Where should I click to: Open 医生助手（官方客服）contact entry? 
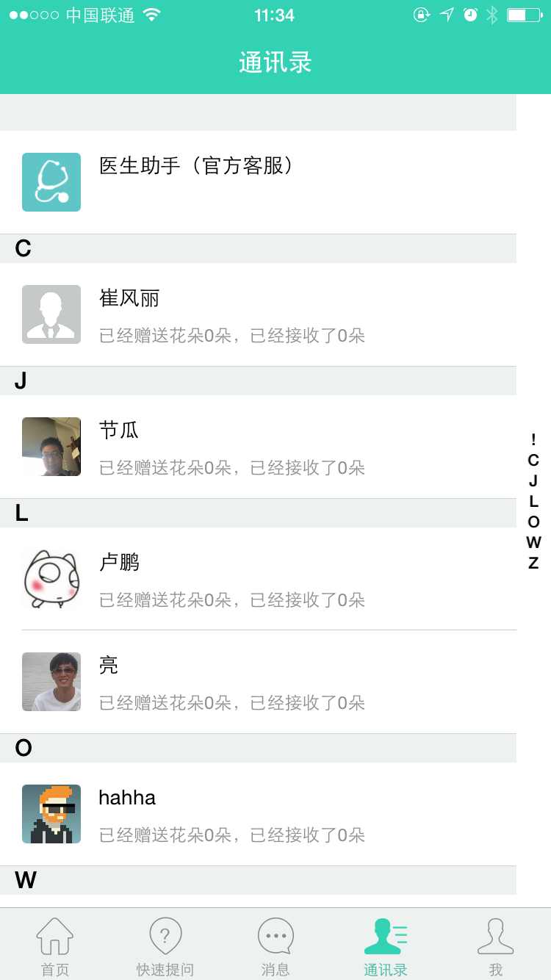197,166
